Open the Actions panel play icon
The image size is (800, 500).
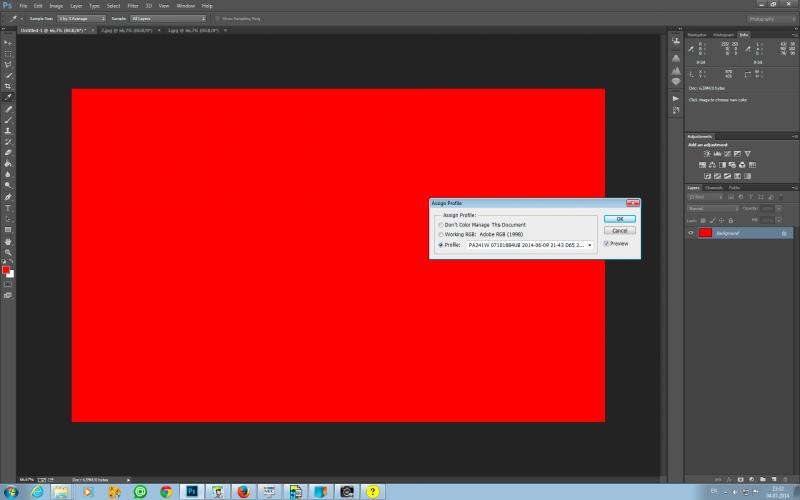(x=676, y=98)
